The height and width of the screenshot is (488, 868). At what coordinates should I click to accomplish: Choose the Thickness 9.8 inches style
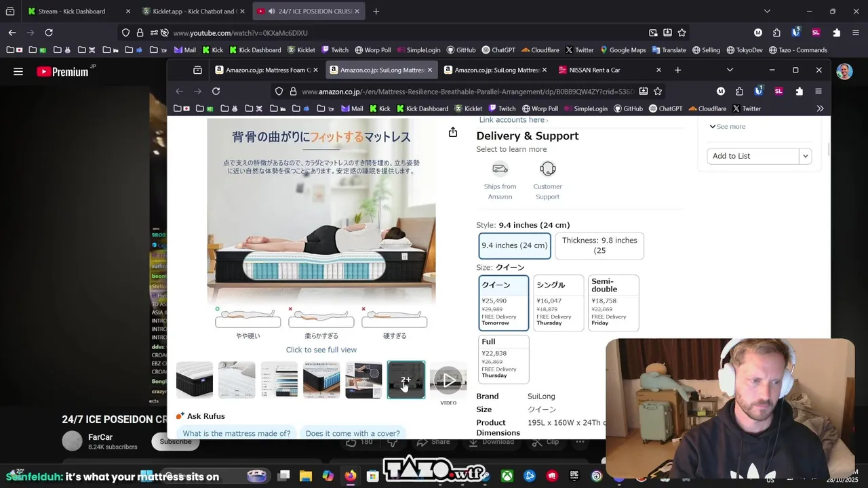tap(599, 245)
